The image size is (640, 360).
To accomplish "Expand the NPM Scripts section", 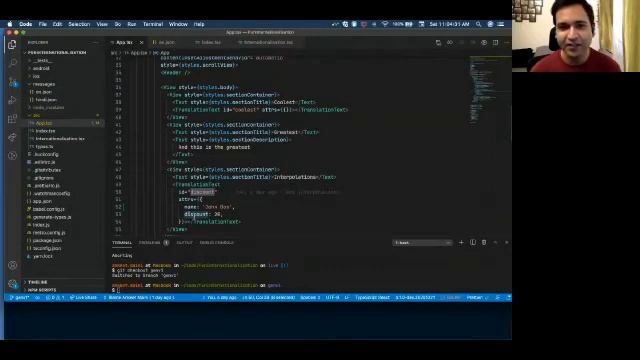I will click(x=63, y=290).
